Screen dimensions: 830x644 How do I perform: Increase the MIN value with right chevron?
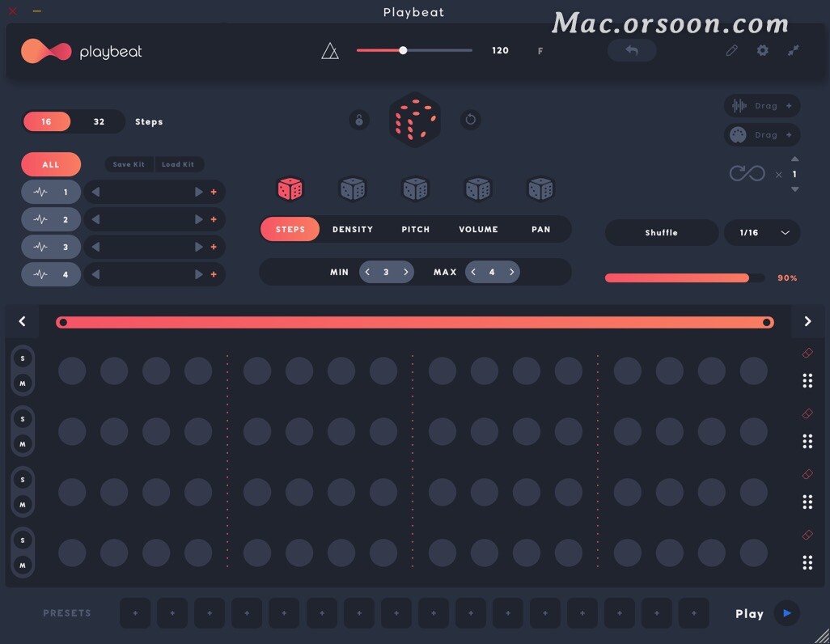click(x=406, y=272)
